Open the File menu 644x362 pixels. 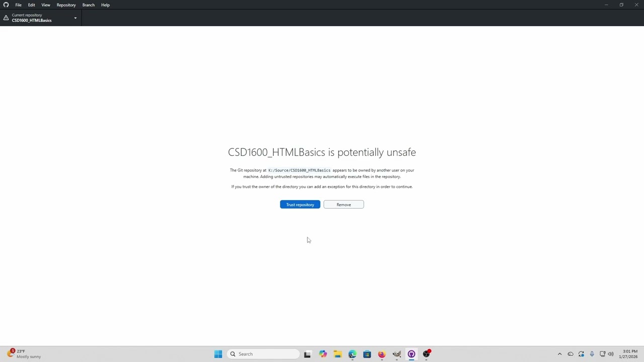(18, 5)
